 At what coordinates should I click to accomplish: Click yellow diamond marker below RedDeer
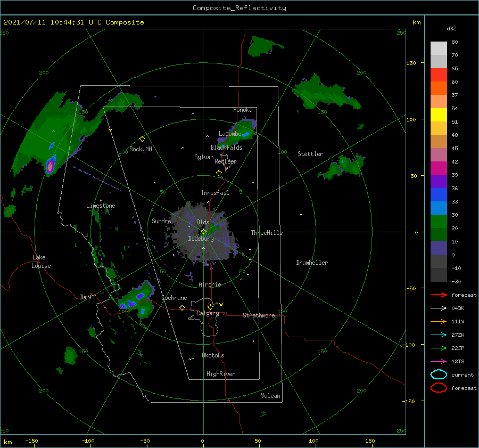point(219,173)
